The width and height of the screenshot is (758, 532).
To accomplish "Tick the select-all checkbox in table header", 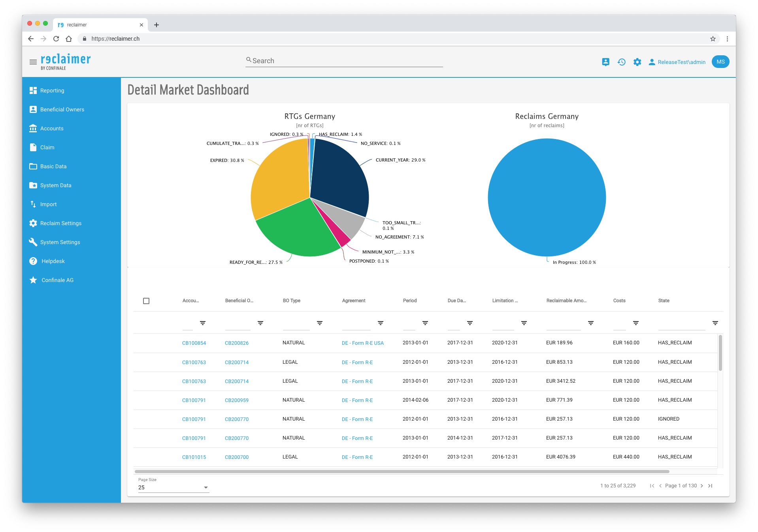I will click(x=146, y=301).
